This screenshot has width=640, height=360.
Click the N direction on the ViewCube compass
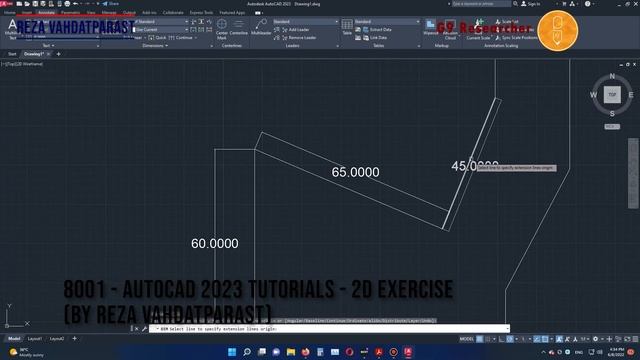click(x=612, y=76)
